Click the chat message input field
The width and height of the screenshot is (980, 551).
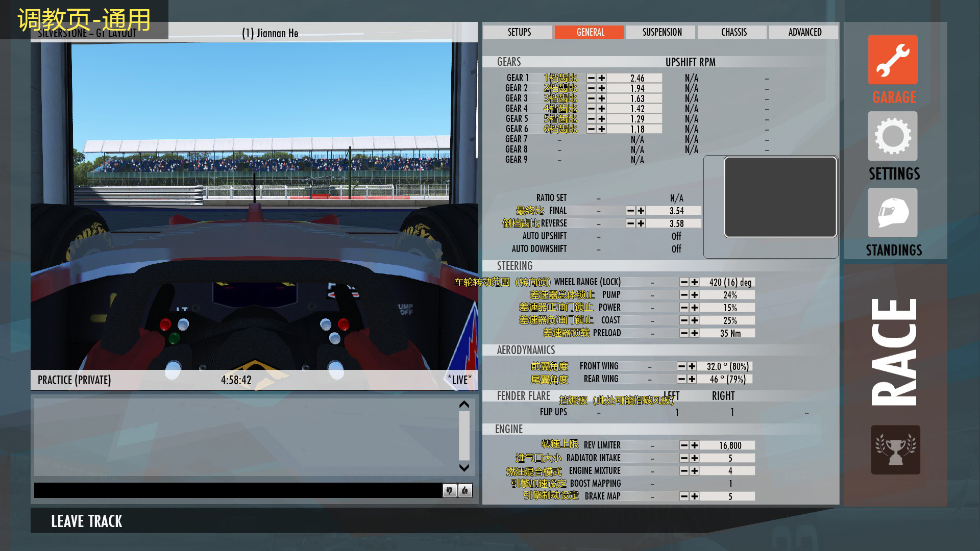click(237, 490)
